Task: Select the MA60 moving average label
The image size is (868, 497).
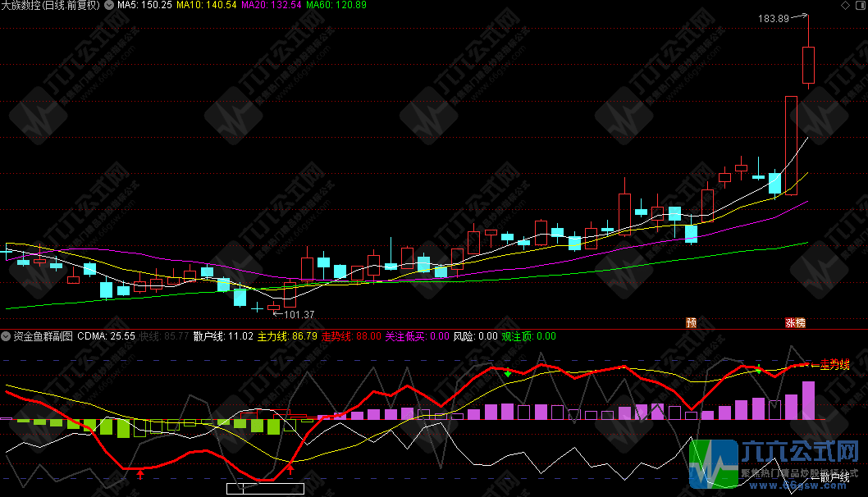Action: 336,5
